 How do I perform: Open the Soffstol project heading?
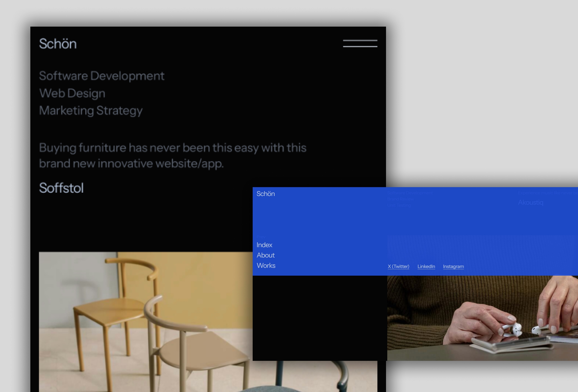coord(61,188)
